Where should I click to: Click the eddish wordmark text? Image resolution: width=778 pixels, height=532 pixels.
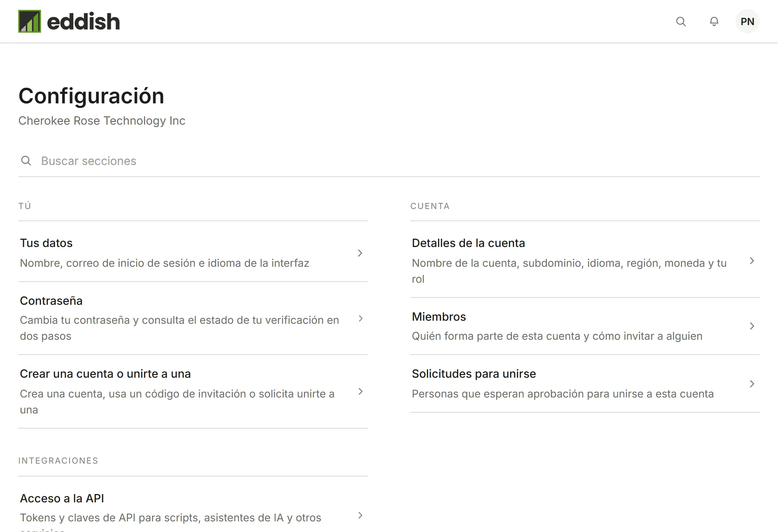[x=83, y=21]
